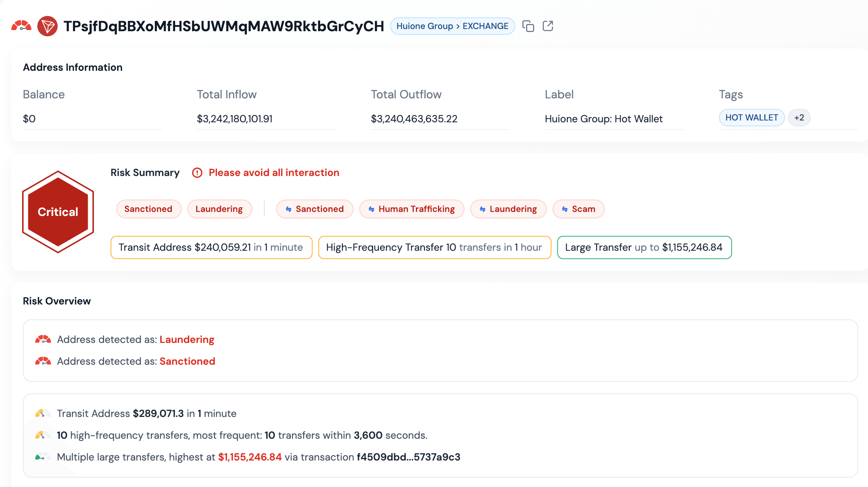This screenshot has height=487, width=868.
Task: Open address in external explorer icon
Action: (x=547, y=26)
